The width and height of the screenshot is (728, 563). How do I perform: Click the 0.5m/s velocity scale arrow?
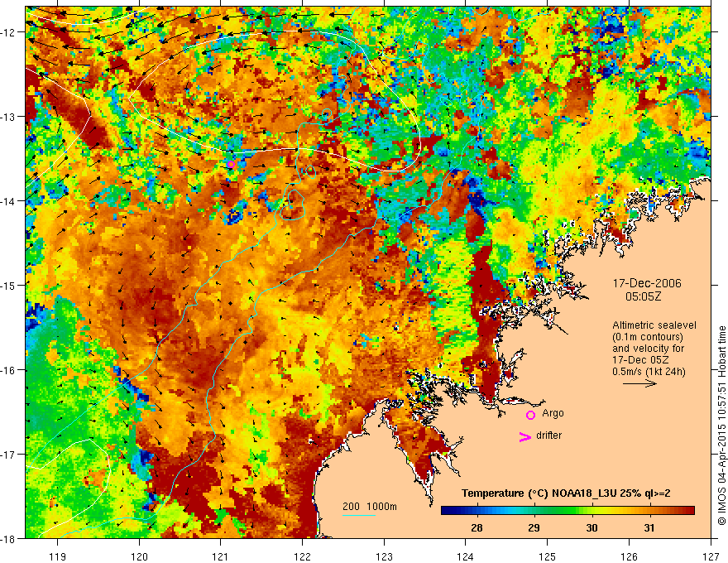[639, 383]
